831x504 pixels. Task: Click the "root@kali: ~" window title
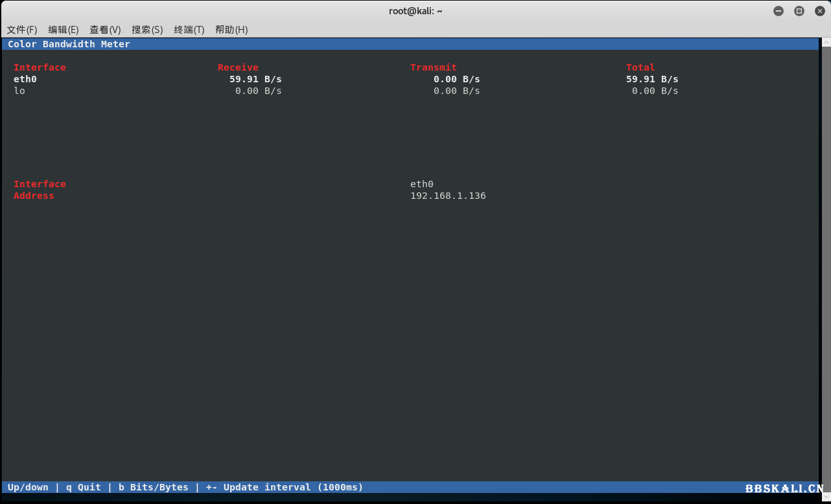(415, 11)
